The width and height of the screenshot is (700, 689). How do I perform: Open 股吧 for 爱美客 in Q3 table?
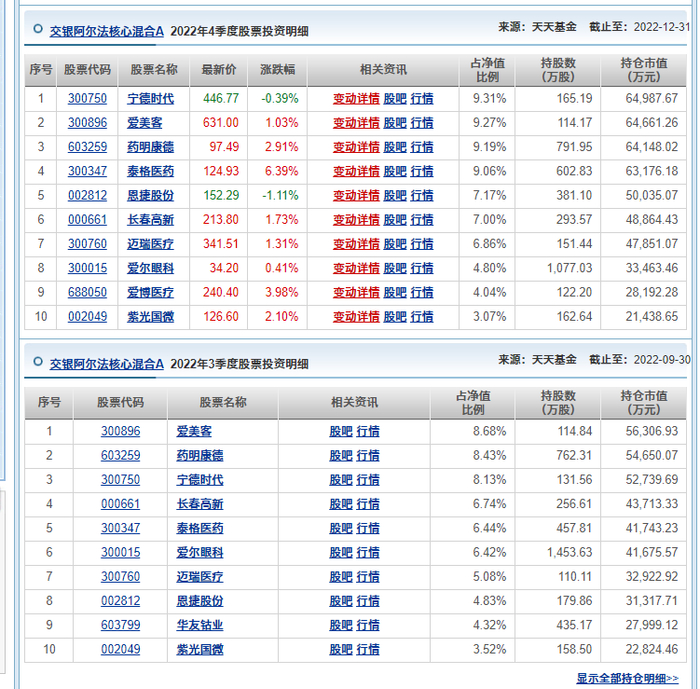tap(341, 431)
